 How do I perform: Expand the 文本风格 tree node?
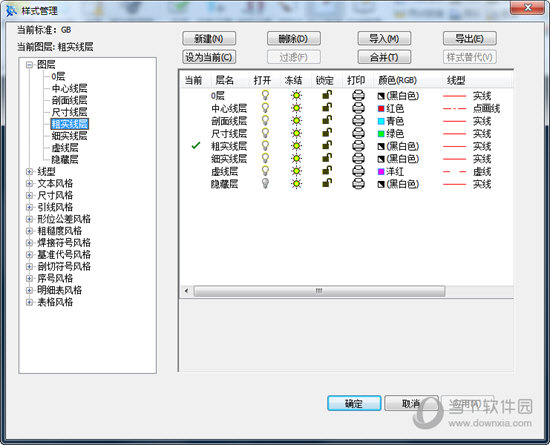[29, 183]
